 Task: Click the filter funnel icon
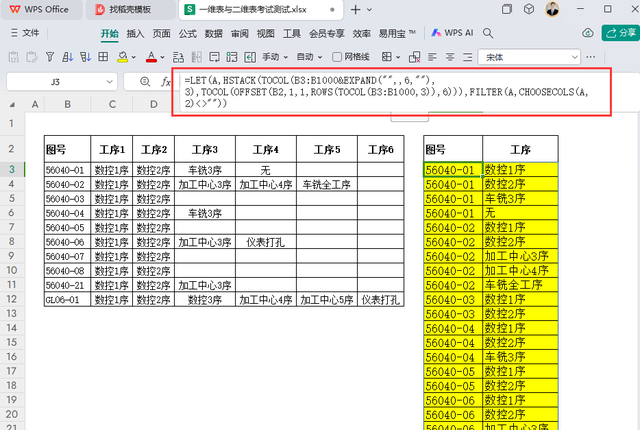[50, 57]
